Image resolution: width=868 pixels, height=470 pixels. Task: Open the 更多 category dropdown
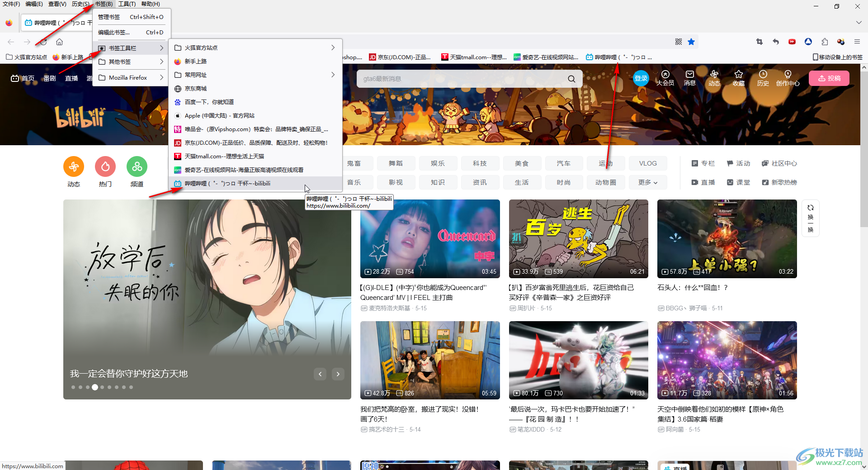[x=648, y=182]
